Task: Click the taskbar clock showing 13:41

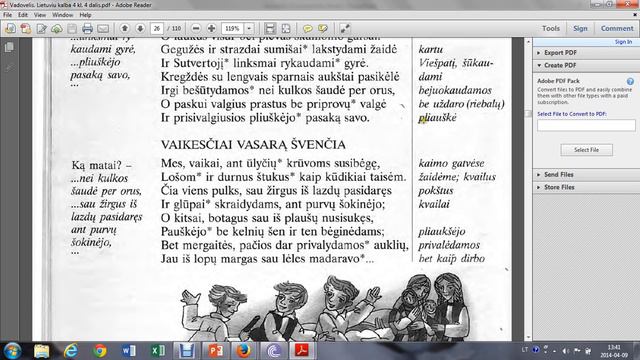Action: pos(614,351)
